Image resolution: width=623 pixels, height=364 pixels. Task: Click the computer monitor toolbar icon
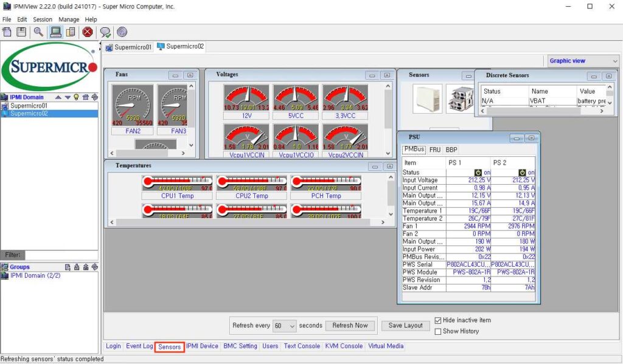pyautogui.click(x=55, y=32)
